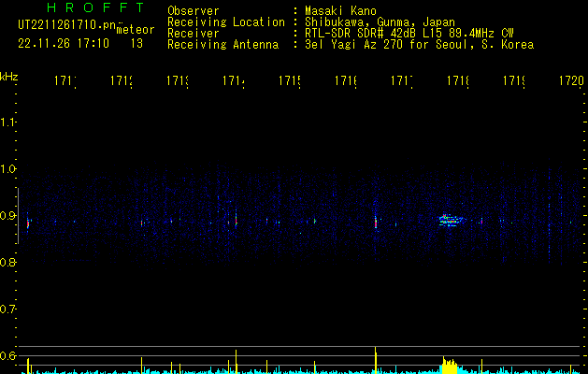Click the 1720 time marker
The image size is (588, 374).
click(x=570, y=82)
